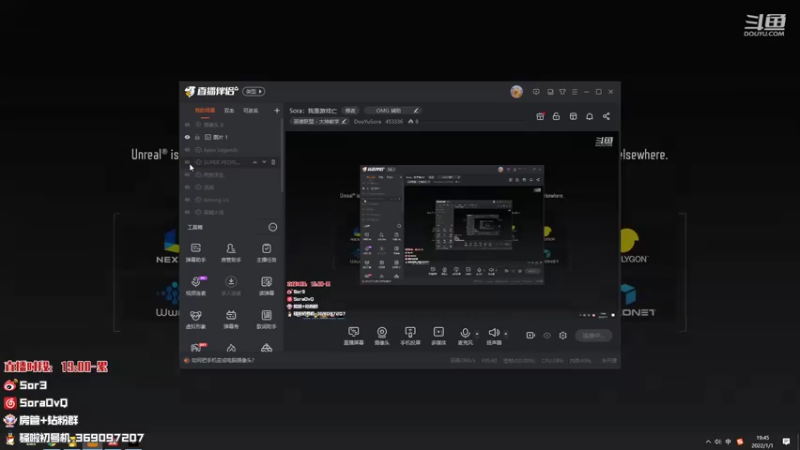Show hidden tray icons arrow in taskbar

(708, 442)
